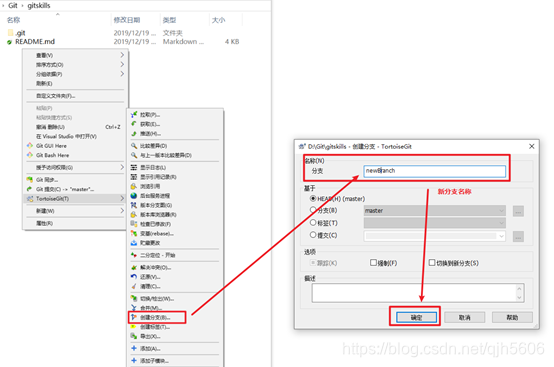
Task: Click the Browse references (浏览引用) icon
Action: (x=134, y=186)
